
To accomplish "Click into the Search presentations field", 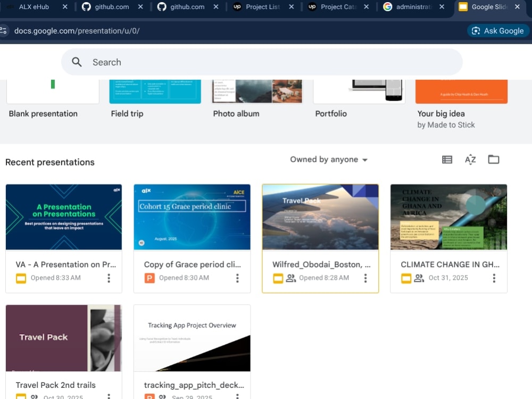I will [x=262, y=62].
